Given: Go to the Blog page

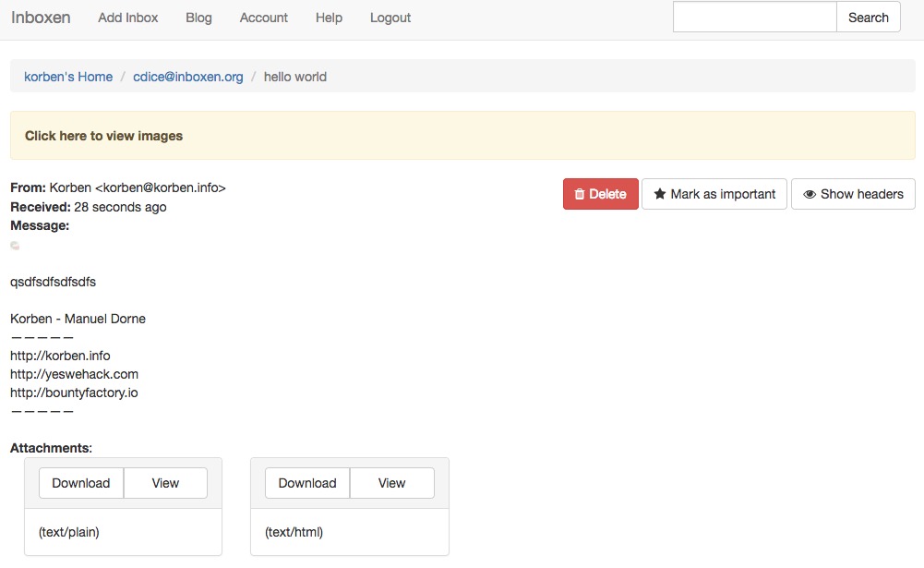Looking at the screenshot, I should tap(198, 18).
